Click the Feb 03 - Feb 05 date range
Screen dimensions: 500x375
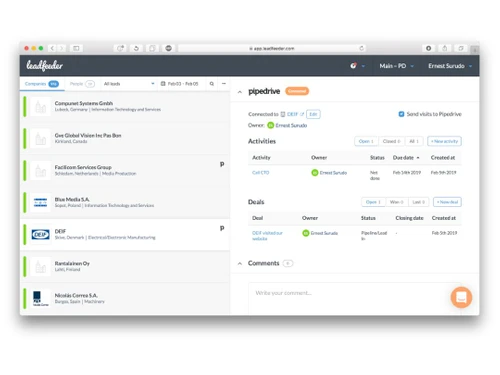(183, 84)
